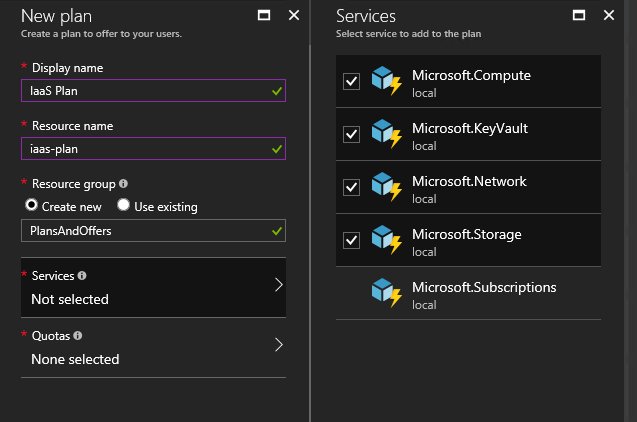Select the Create new radio button

coord(31,205)
